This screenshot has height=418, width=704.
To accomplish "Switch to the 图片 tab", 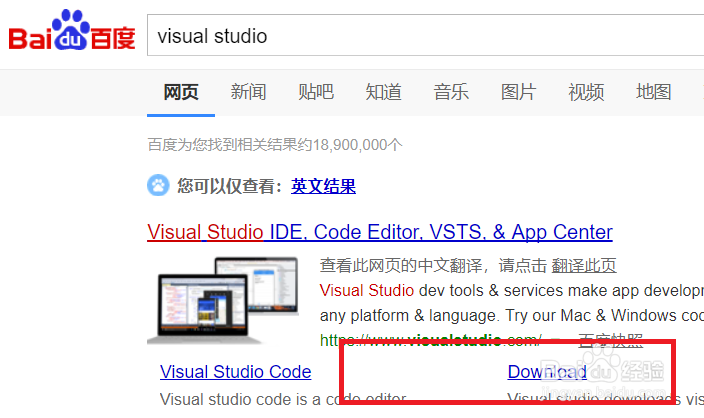I will click(x=519, y=92).
